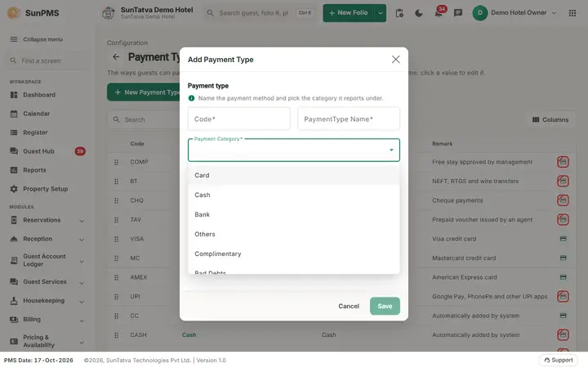Open the clipboard tasks icon in header

pos(399,13)
